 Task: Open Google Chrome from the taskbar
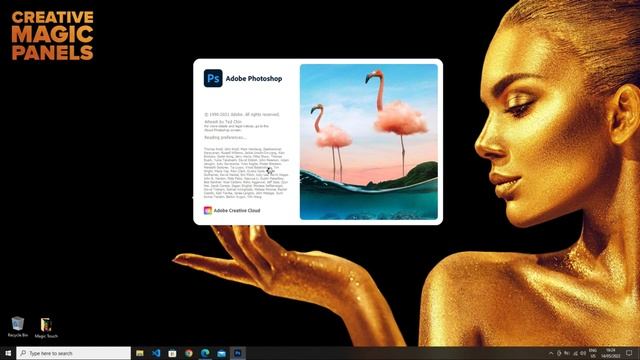point(189,353)
